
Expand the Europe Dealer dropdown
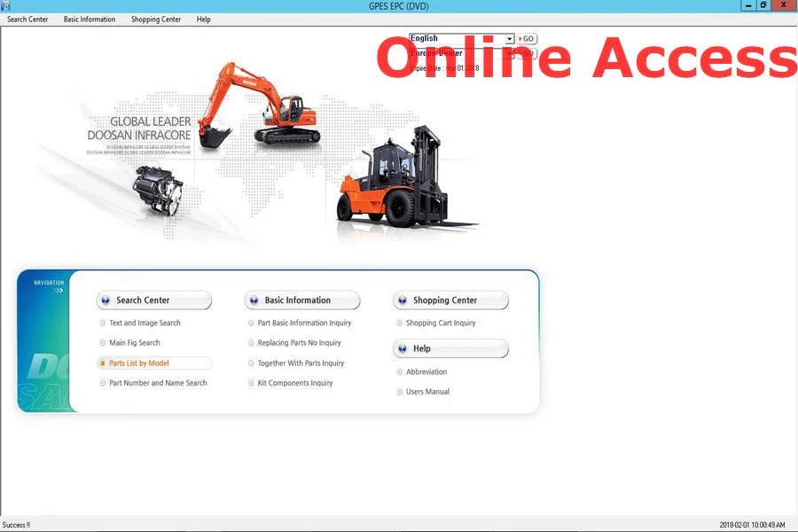pyautogui.click(x=509, y=53)
